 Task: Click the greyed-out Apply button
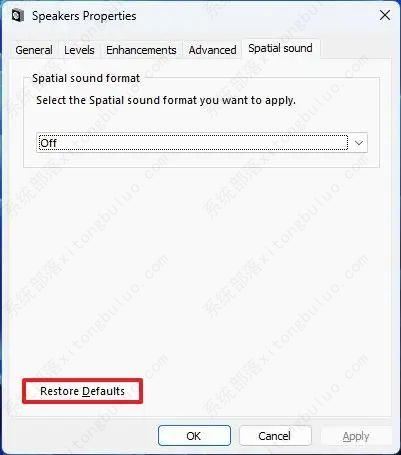[356, 436]
